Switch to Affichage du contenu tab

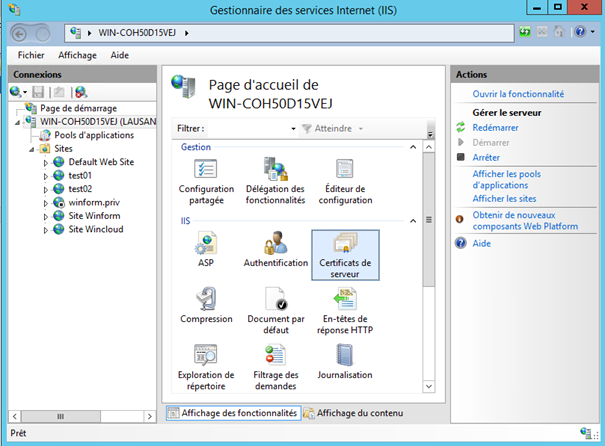(353, 413)
